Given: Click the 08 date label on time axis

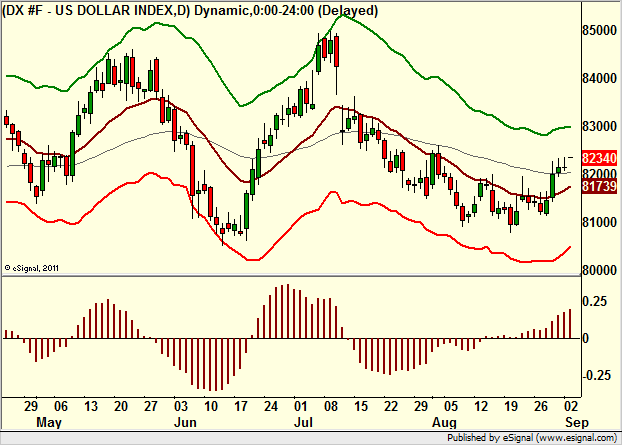Looking at the screenshot, I should point(331,406).
